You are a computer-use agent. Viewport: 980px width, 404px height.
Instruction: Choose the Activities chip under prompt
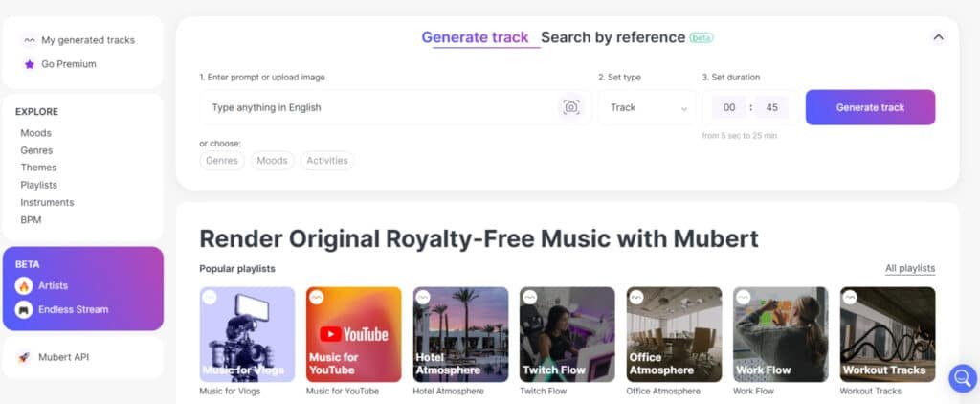327,161
